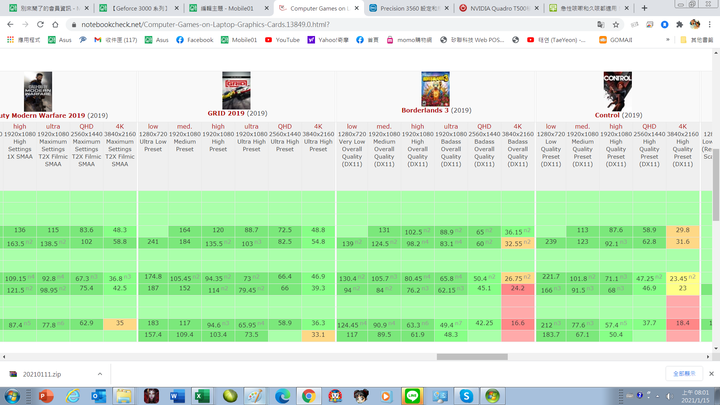Open Outlook from the taskbar
The height and width of the screenshot is (405, 720).
coord(98,396)
